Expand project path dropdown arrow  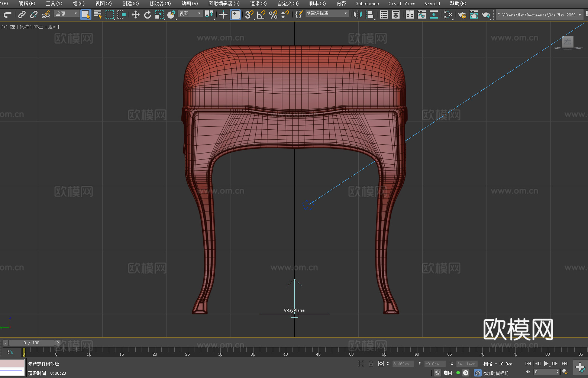(x=579, y=15)
